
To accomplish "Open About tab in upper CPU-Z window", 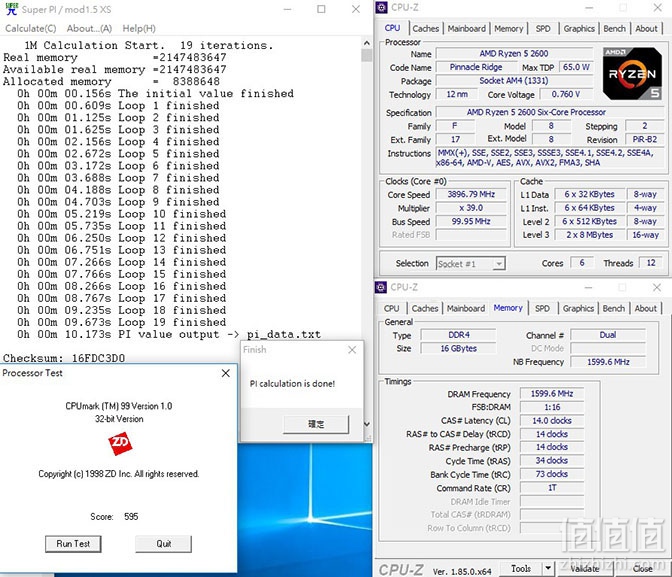I will (x=646, y=29).
